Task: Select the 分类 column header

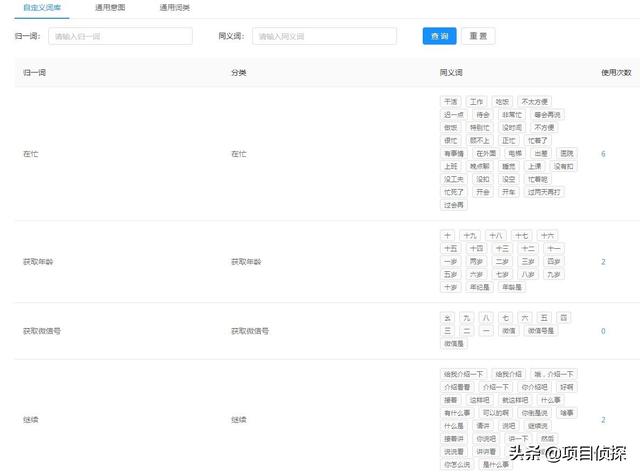Action: tap(239, 73)
